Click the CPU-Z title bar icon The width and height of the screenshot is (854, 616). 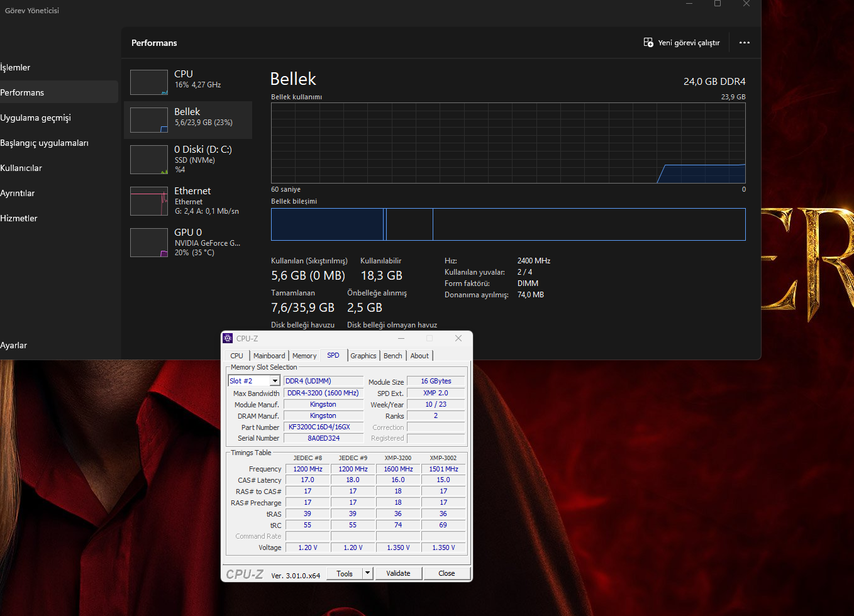[228, 338]
